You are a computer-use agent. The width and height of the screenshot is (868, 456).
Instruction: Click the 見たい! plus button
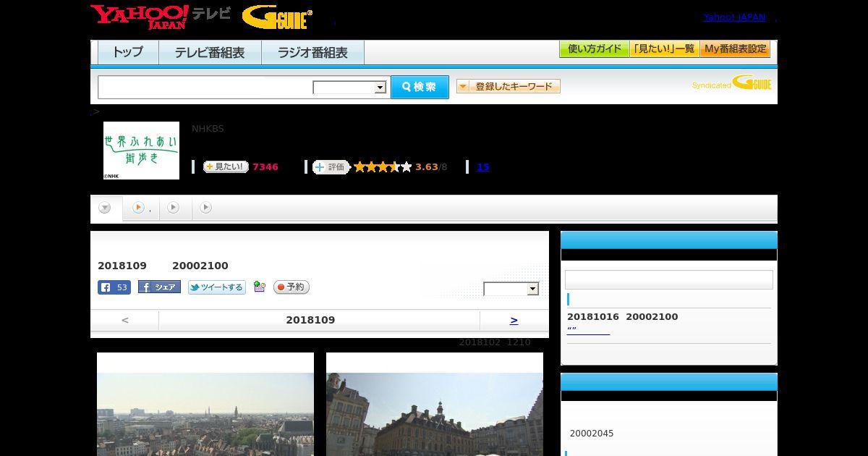(x=226, y=166)
